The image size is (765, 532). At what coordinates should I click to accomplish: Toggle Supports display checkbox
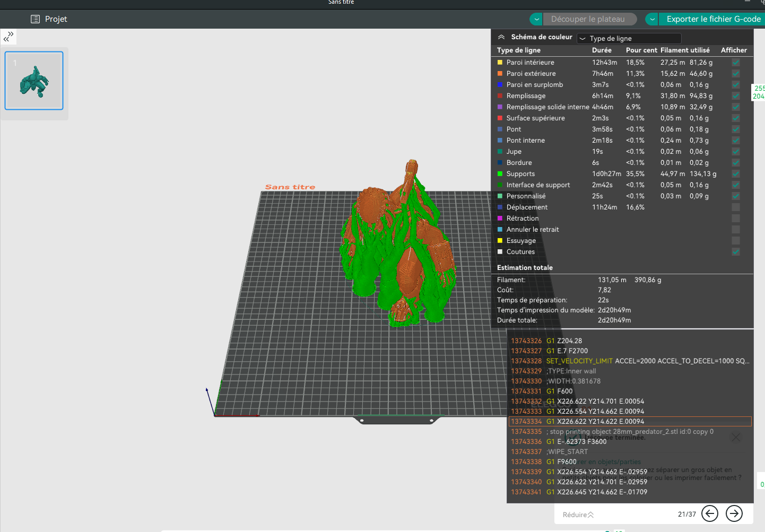point(736,174)
